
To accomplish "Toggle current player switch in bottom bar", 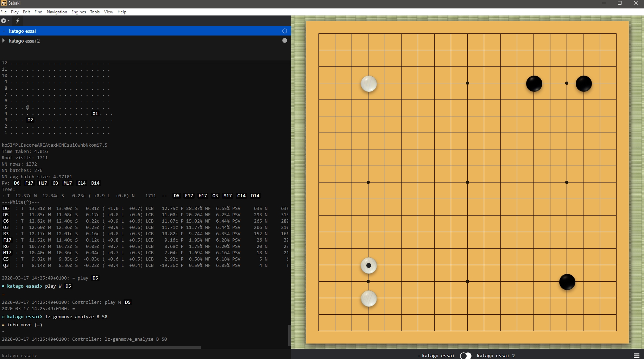I will click(x=466, y=355).
